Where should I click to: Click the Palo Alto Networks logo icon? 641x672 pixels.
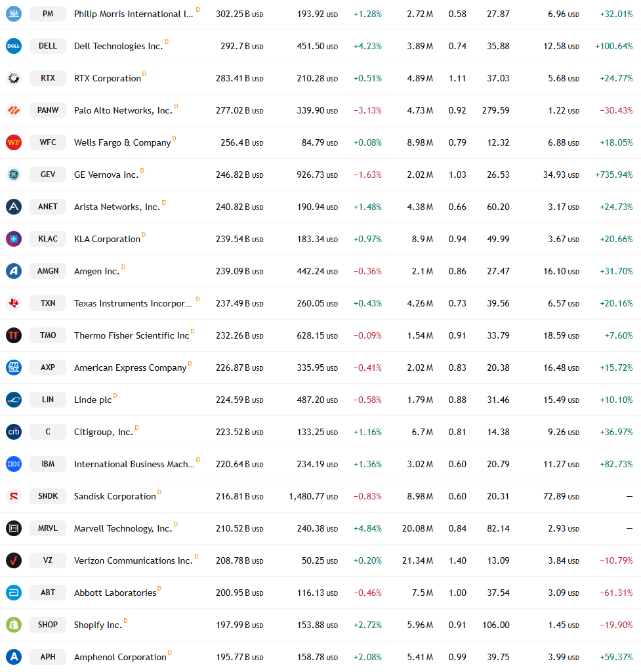tap(14, 110)
